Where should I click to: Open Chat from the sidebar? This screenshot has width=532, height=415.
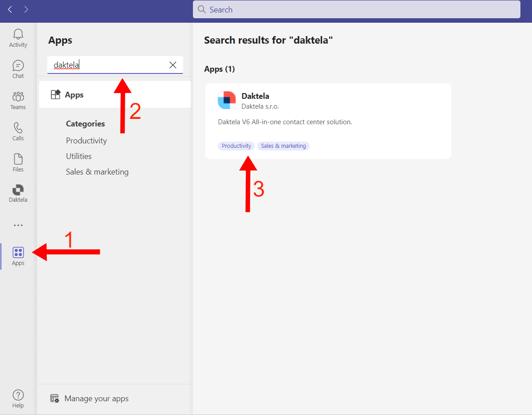[x=18, y=69]
